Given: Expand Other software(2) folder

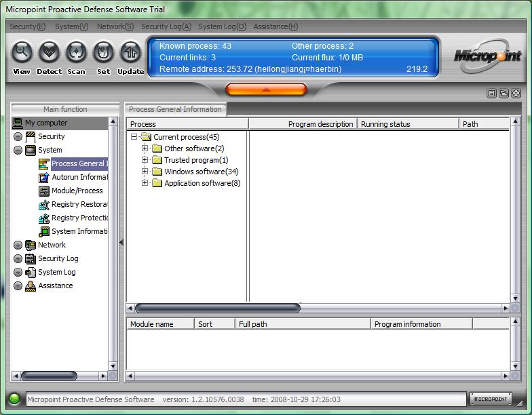Looking at the screenshot, I should click(x=145, y=148).
